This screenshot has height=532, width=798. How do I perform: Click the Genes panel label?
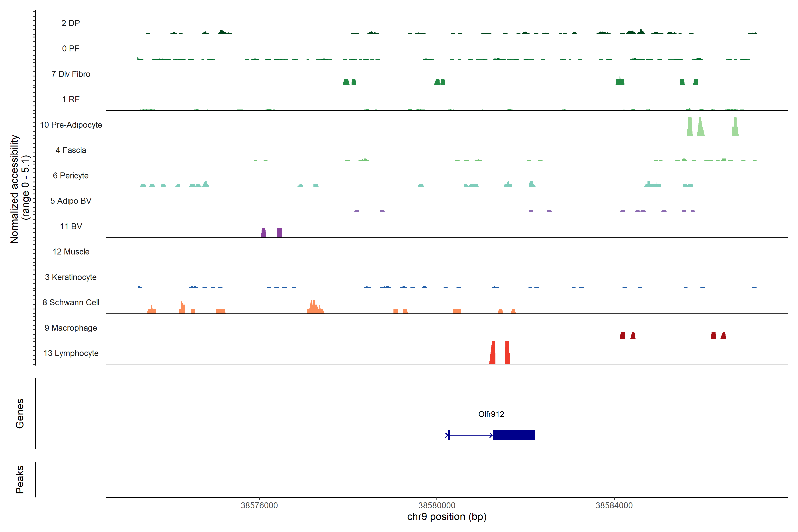(20, 414)
